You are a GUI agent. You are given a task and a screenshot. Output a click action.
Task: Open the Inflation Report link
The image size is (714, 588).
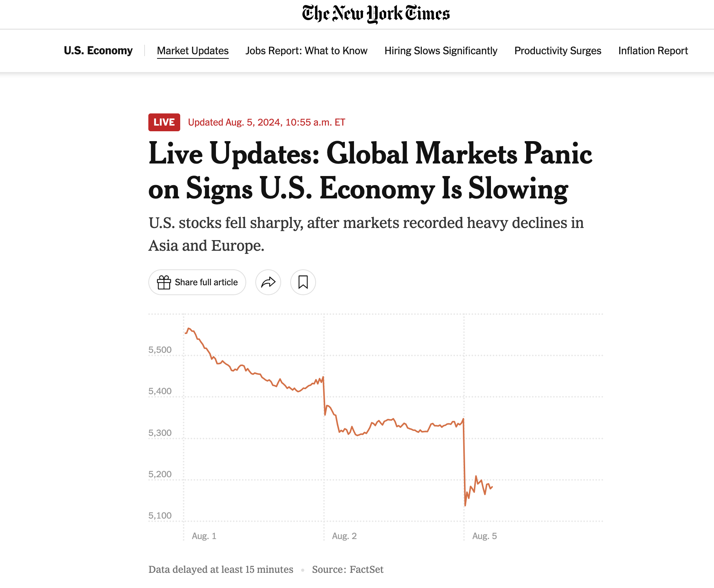653,51
